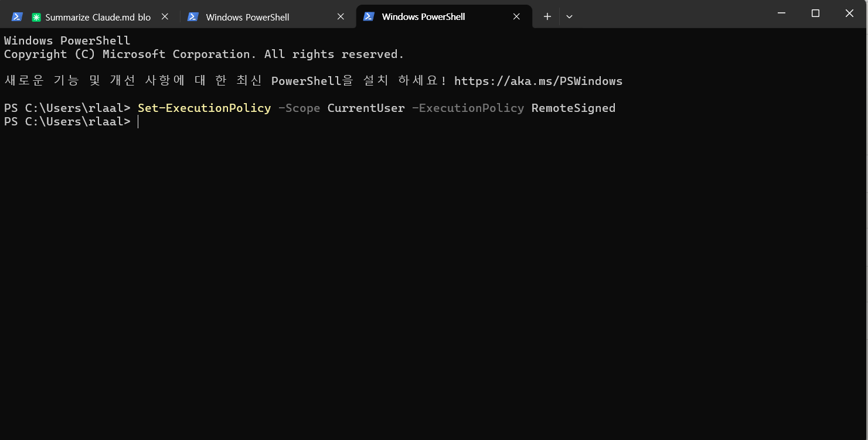Open the https://aka.ms/PSWindows link
Screen dimensions: 868x440
tap(539, 80)
